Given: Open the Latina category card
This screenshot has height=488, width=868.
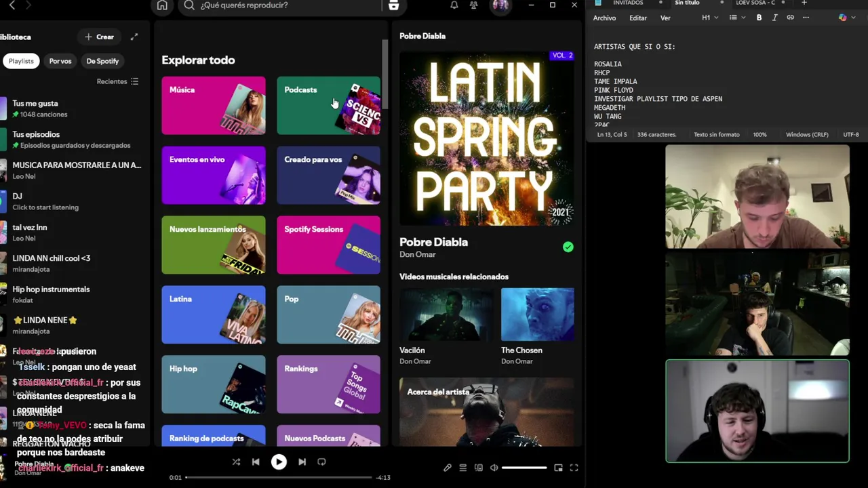Looking at the screenshot, I should 214,315.
